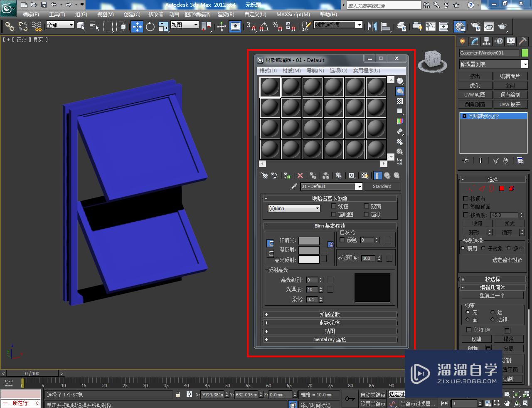Open the 渲染(R) main menu
Image resolution: width=532 pixels, height=408 pixels.
(x=226, y=14)
